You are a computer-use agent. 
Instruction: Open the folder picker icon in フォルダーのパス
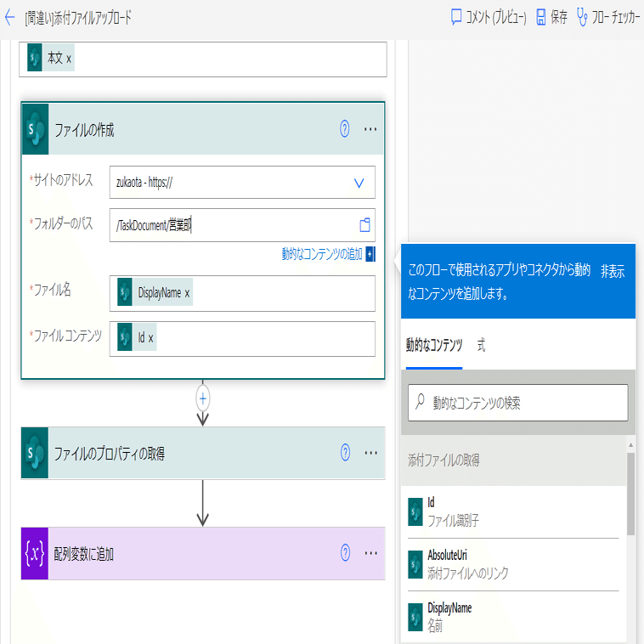coord(364,225)
